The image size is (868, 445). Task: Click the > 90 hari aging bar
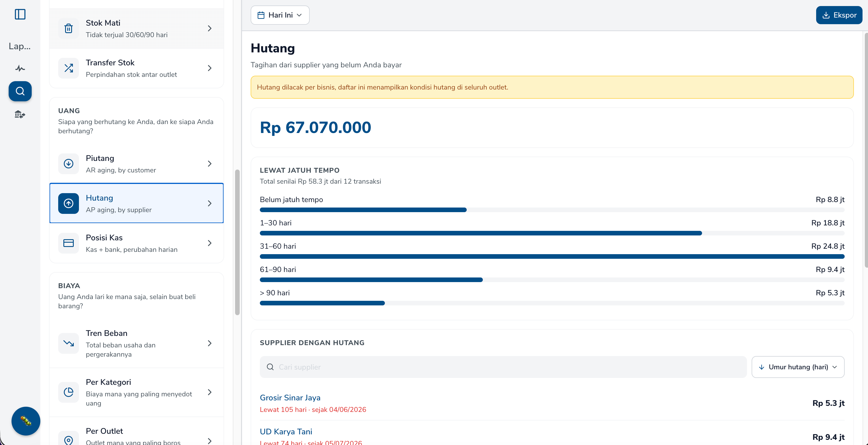(552, 303)
